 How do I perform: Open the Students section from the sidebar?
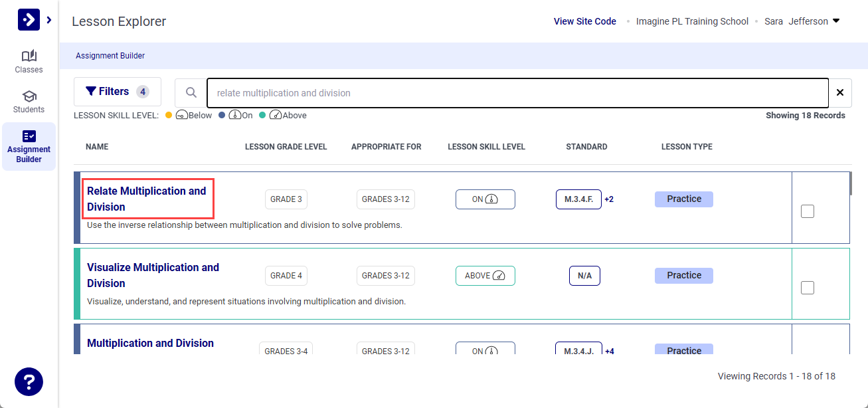[x=29, y=101]
